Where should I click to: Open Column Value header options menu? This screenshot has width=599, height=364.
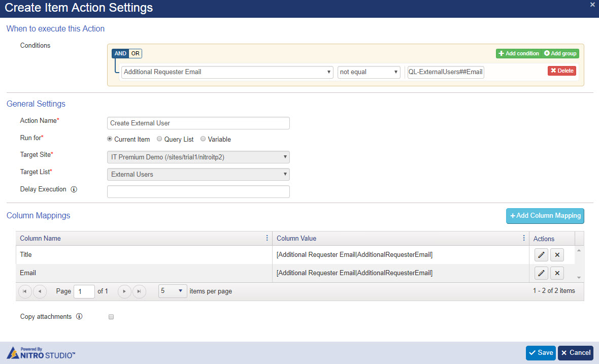(x=523, y=238)
